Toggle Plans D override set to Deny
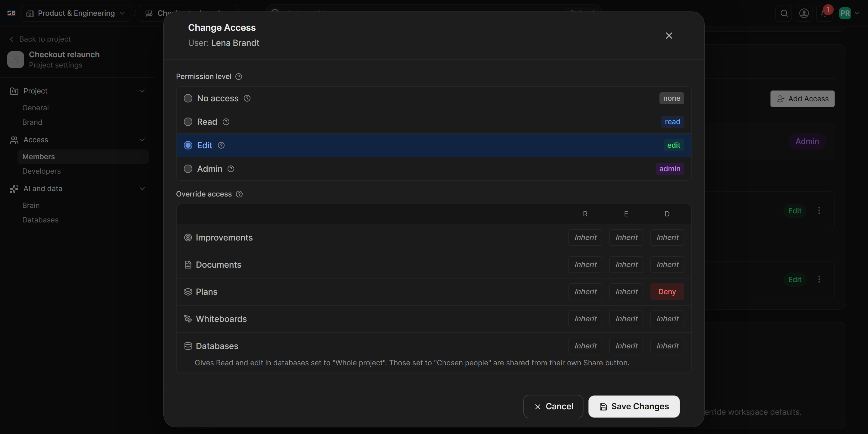Image resolution: width=868 pixels, height=434 pixels. coord(667,292)
